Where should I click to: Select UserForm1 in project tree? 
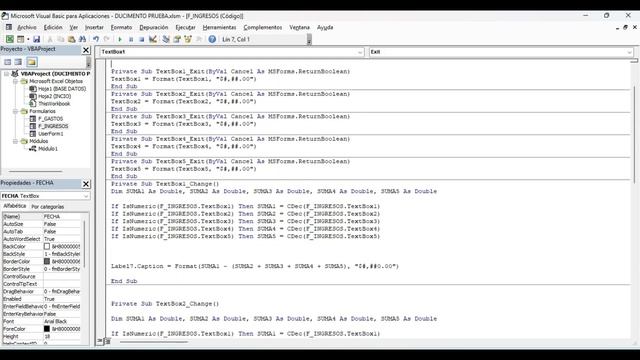tap(51, 133)
